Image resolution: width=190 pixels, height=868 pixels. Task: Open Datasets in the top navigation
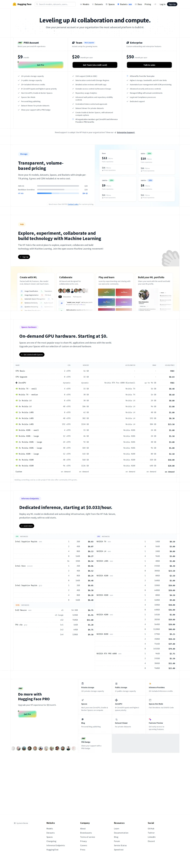point(97,4)
